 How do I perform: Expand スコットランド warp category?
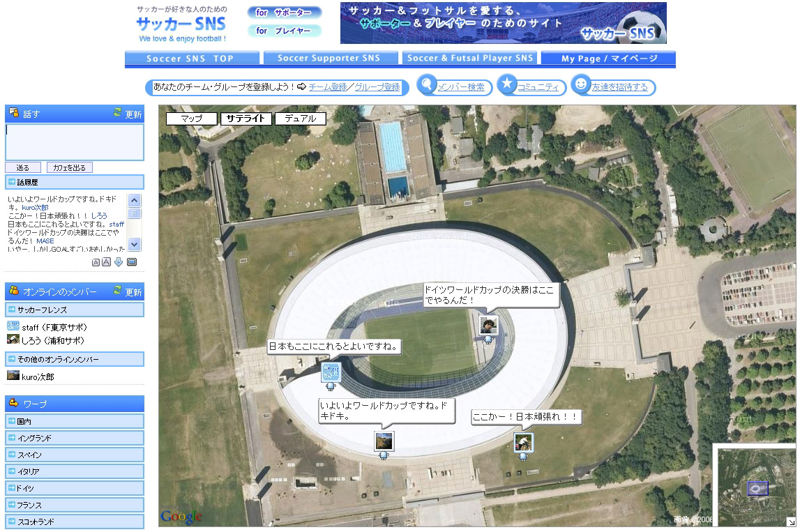(x=75, y=522)
